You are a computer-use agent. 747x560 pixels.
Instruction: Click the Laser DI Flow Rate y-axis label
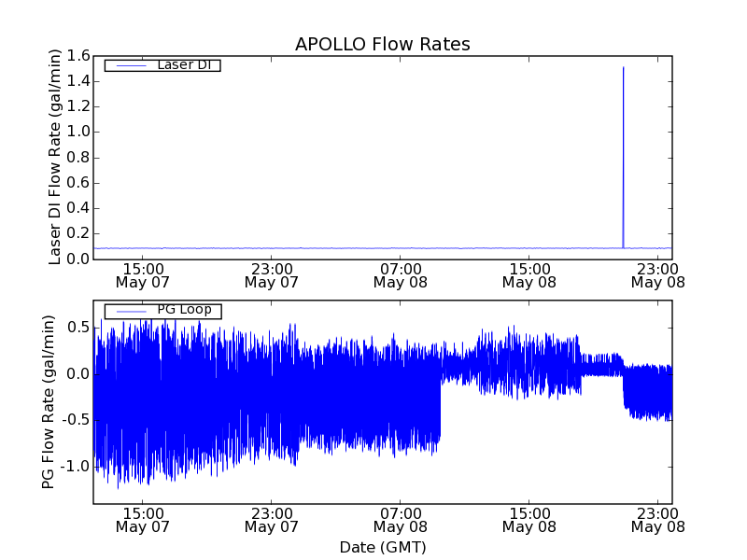(55, 157)
